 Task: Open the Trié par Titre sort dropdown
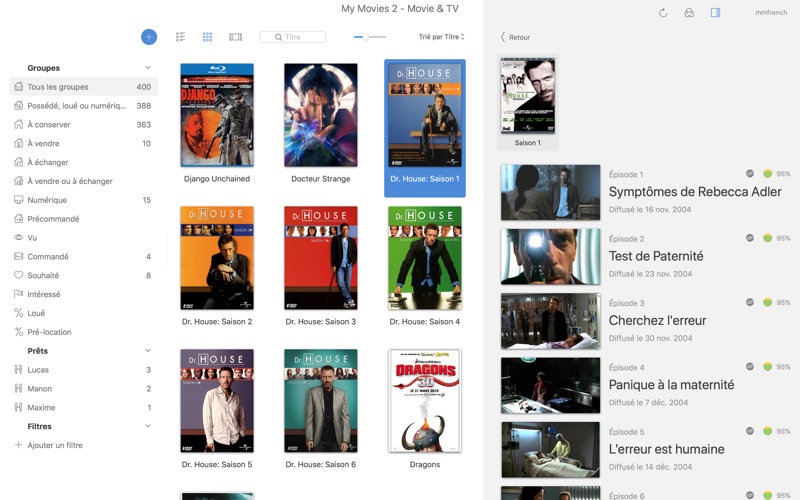(441, 37)
